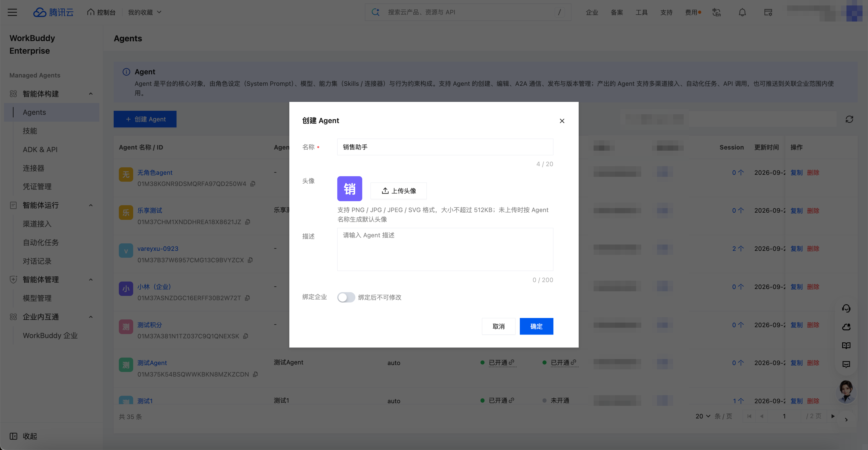Image resolution: width=868 pixels, height=450 pixels.
Task: Toggle the 绑定企业 switch
Action: [346, 297]
